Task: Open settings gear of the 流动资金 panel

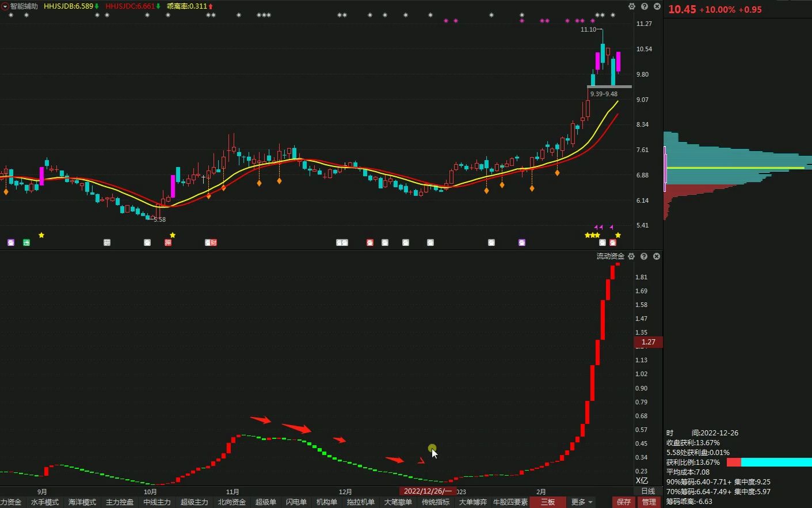Action: (x=631, y=256)
